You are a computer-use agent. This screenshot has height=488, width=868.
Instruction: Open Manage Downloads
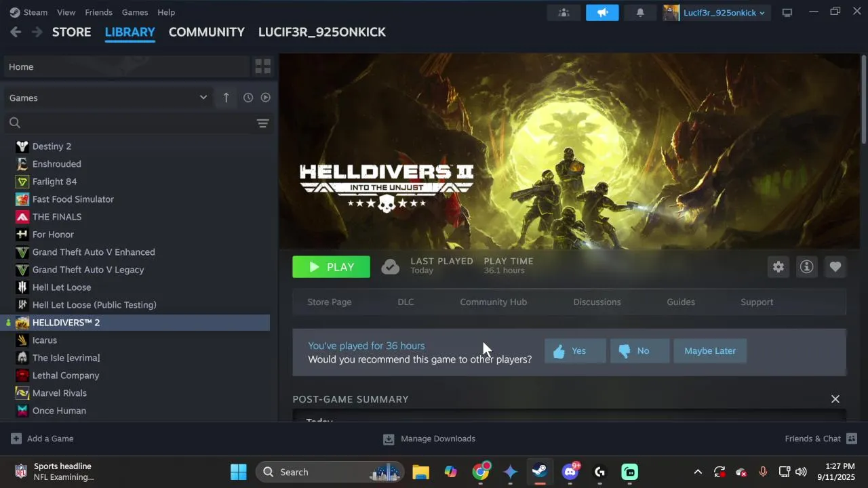pos(429,439)
